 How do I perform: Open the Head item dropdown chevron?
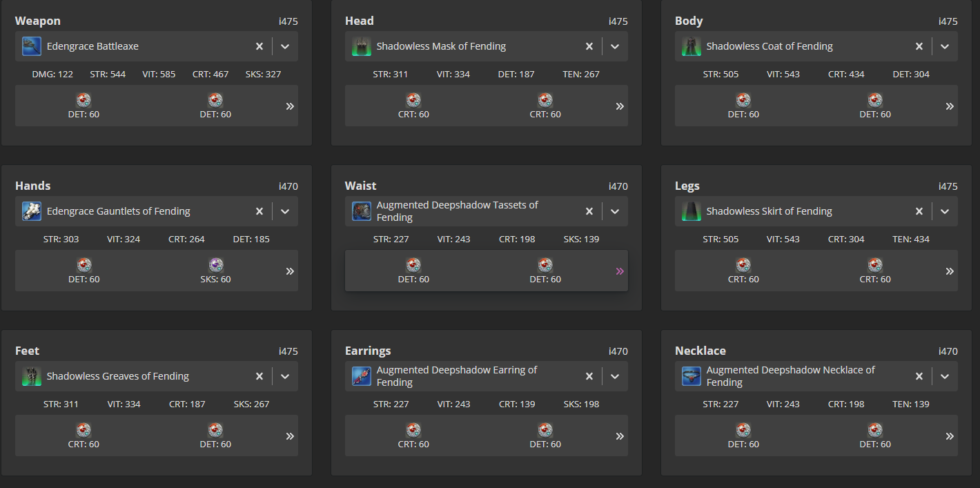[x=615, y=46]
